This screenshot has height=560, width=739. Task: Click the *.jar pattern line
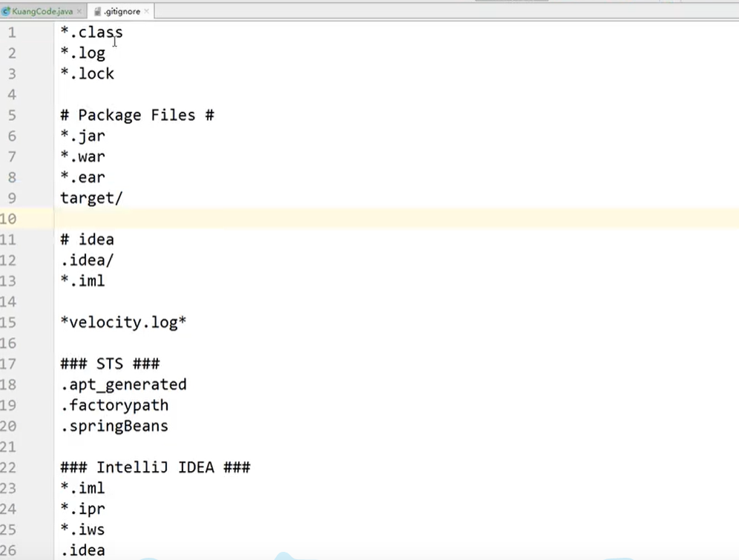[83, 136]
